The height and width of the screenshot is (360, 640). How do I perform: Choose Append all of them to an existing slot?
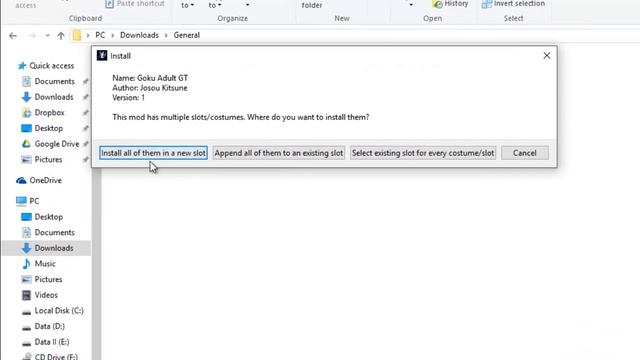(279, 153)
